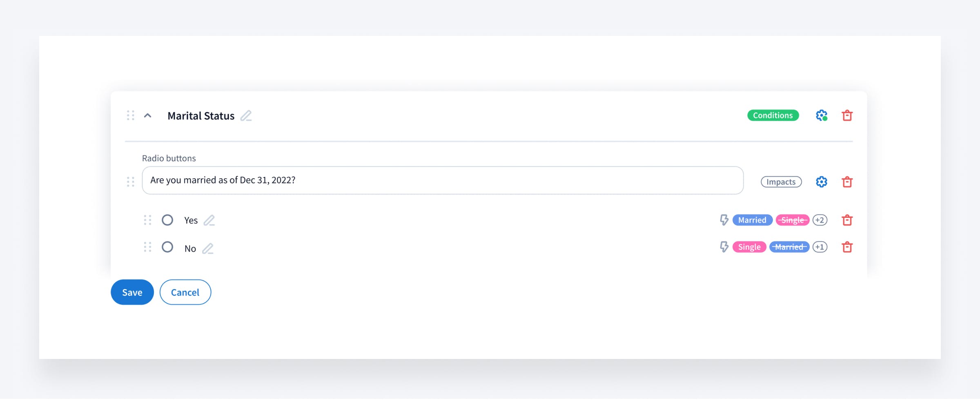Edit the Marital Status section title
This screenshot has width=980, height=403.
(x=246, y=116)
